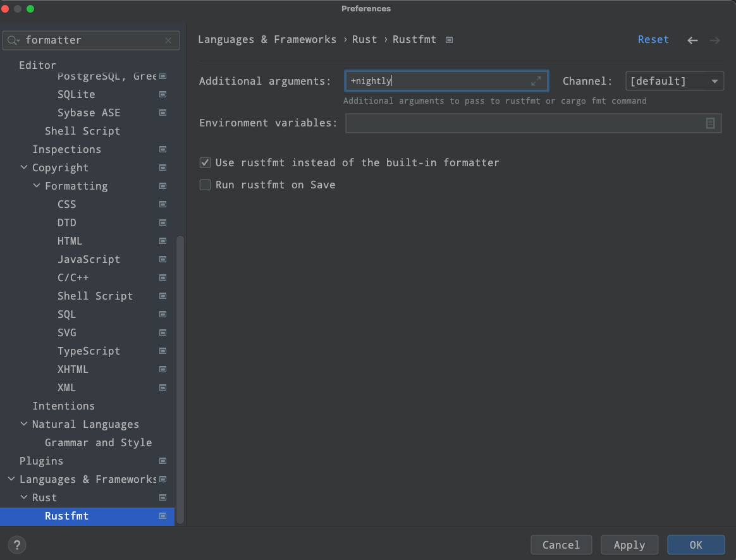Click the project-level icon next to the Rustfmt breadcrumb
This screenshot has width=736, height=560.
[x=449, y=40]
